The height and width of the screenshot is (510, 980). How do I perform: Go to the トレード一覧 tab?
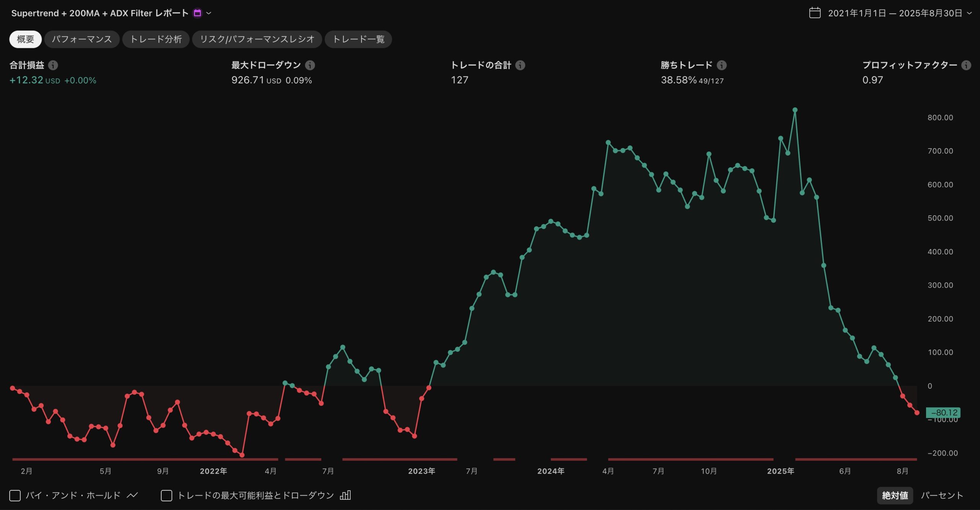(358, 39)
